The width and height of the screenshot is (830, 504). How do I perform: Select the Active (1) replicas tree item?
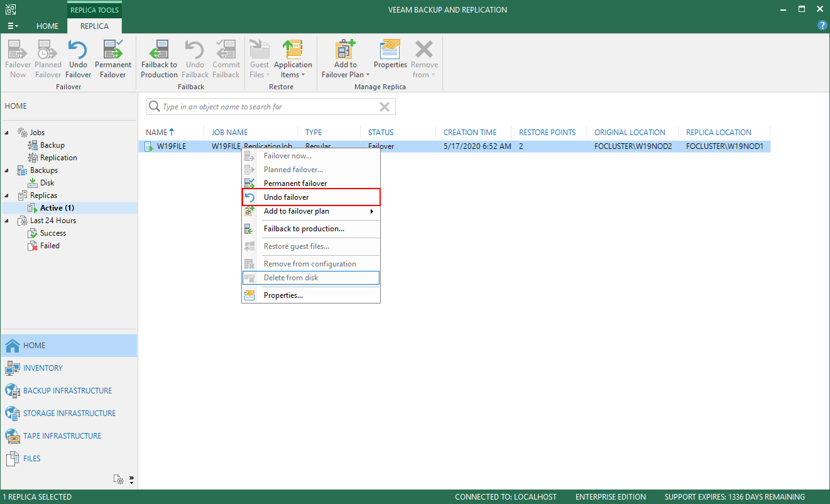click(x=57, y=208)
